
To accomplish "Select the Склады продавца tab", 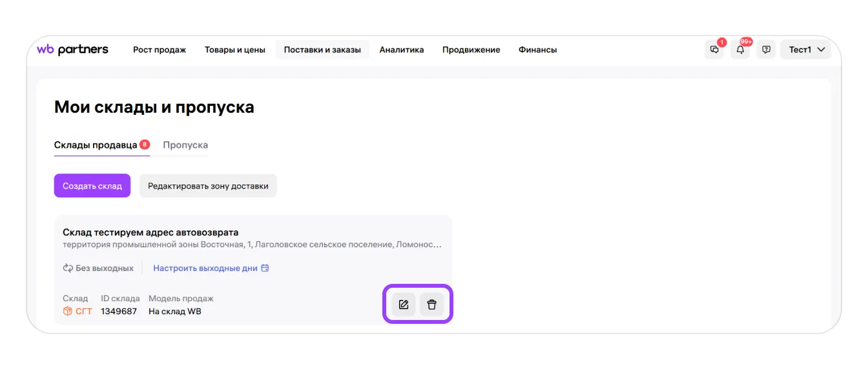I will [x=96, y=145].
